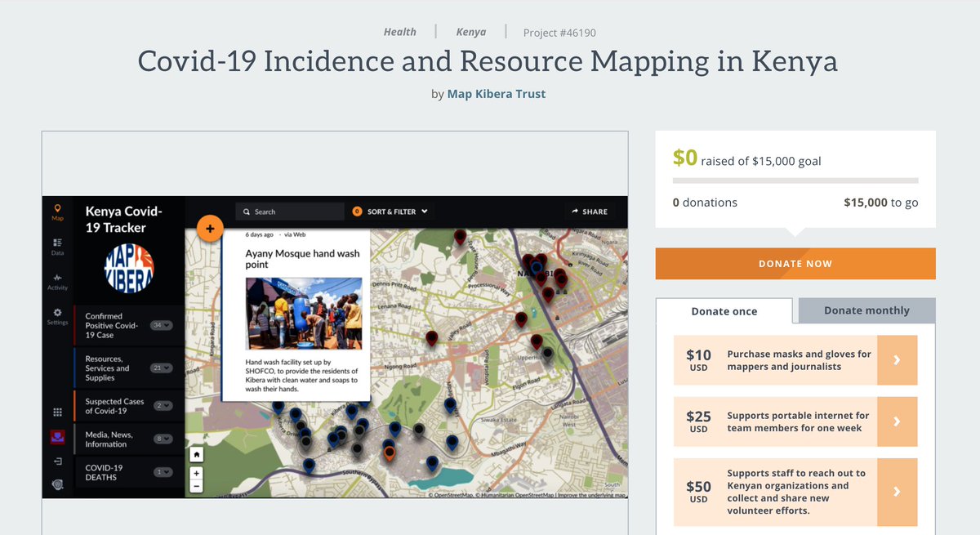Click the user avatar icon in sidebar

click(x=57, y=438)
